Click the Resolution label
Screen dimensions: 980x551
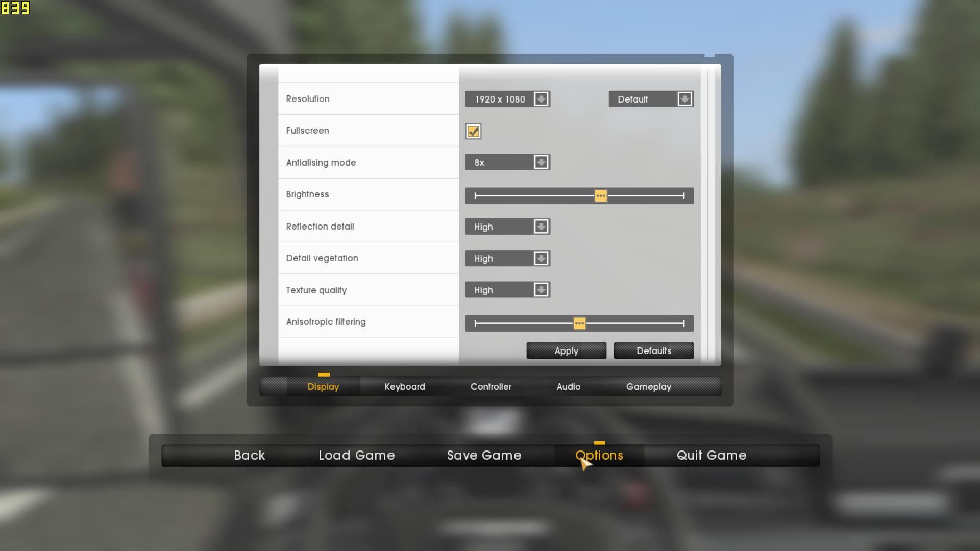tap(308, 99)
